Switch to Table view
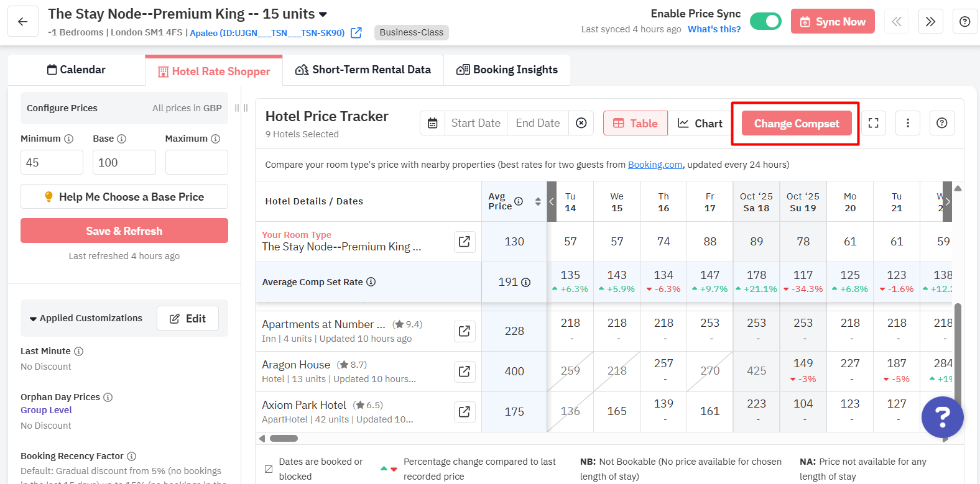This screenshot has height=484, width=980. (x=636, y=123)
